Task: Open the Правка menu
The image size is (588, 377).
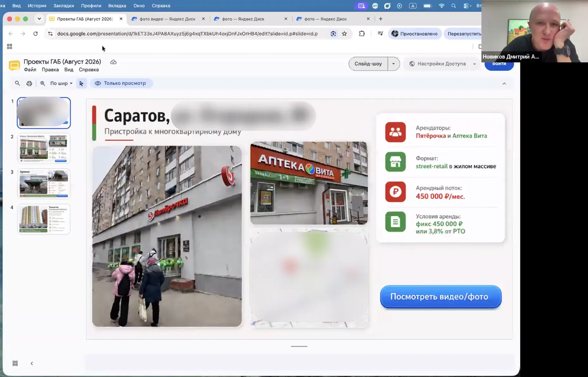Action: tap(50, 70)
